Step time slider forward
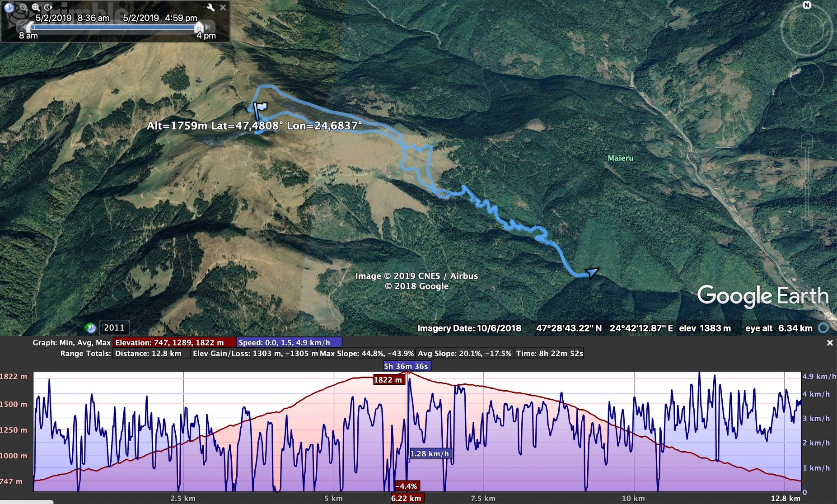Image resolution: width=837 pixels, height=504 pixels. pos(208,27)
